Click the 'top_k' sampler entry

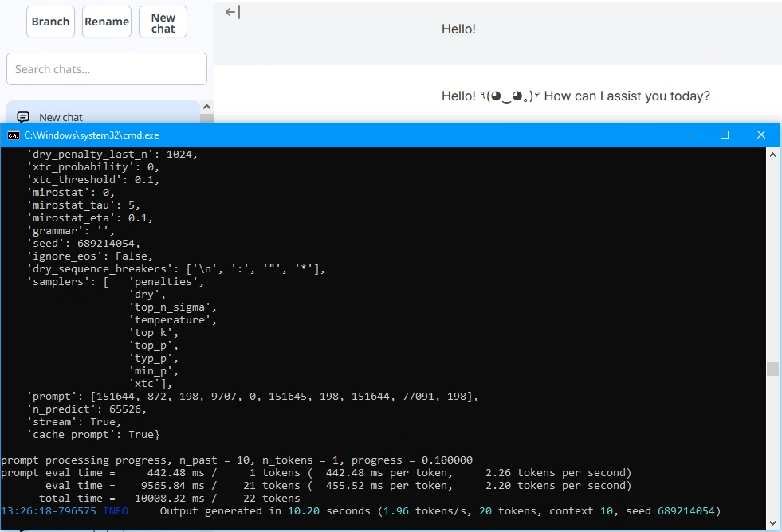(x=154, y=333)
